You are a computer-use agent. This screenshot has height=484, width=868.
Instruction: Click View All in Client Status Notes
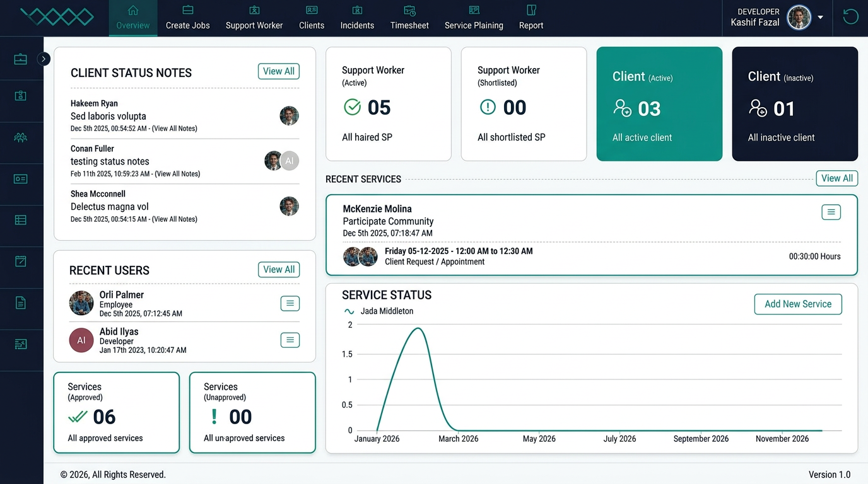[x=278, y=71]
